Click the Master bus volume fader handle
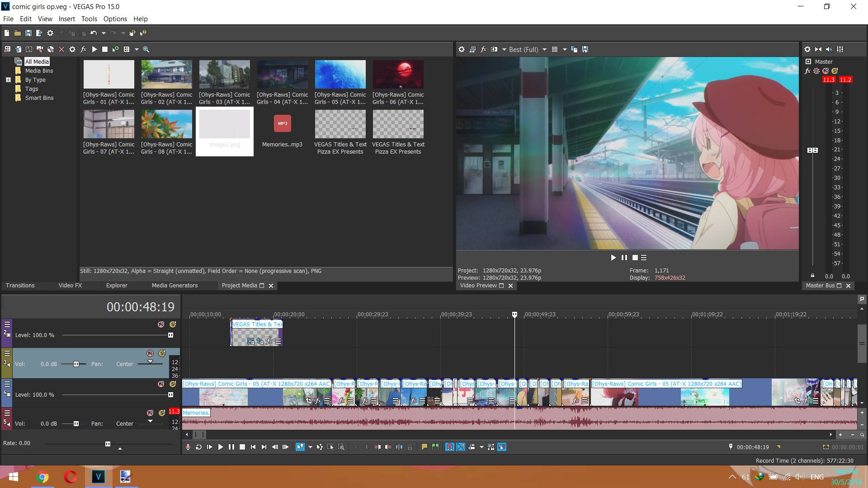This screenshot has width=868, height=488. click(812, 150)
